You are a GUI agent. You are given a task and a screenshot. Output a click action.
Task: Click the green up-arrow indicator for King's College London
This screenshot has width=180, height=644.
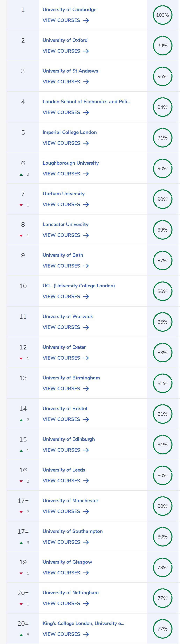pyautogui.click(x=21, y=635)
